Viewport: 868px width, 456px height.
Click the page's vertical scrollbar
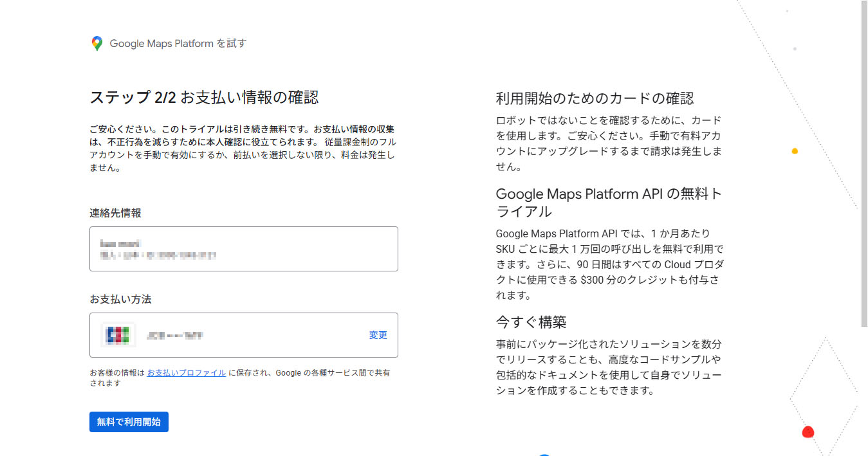coord(863,161)
